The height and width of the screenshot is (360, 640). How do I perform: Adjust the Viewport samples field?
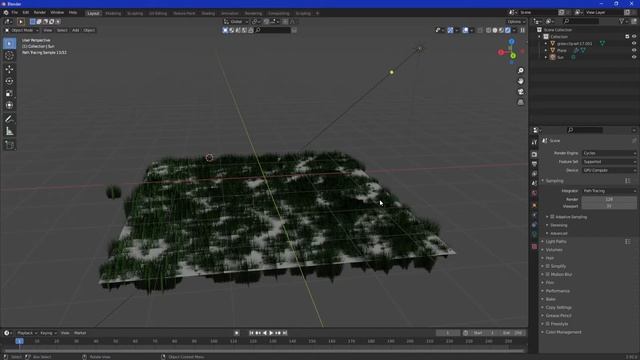[609, 206]
